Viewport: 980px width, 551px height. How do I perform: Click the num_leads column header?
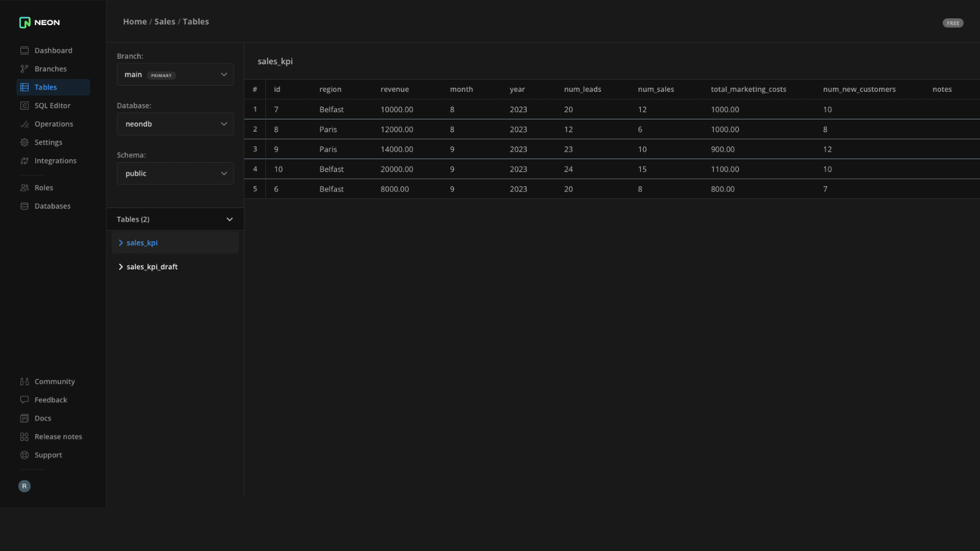tap(582, 89)
